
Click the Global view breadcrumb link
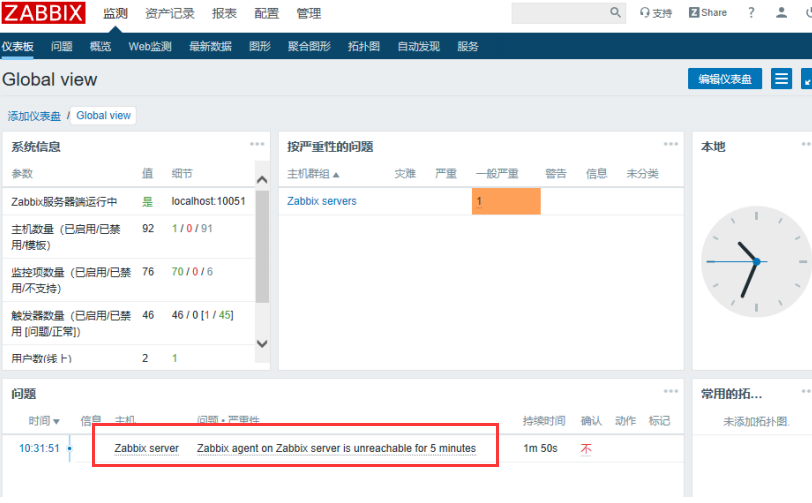click(104, 115)
